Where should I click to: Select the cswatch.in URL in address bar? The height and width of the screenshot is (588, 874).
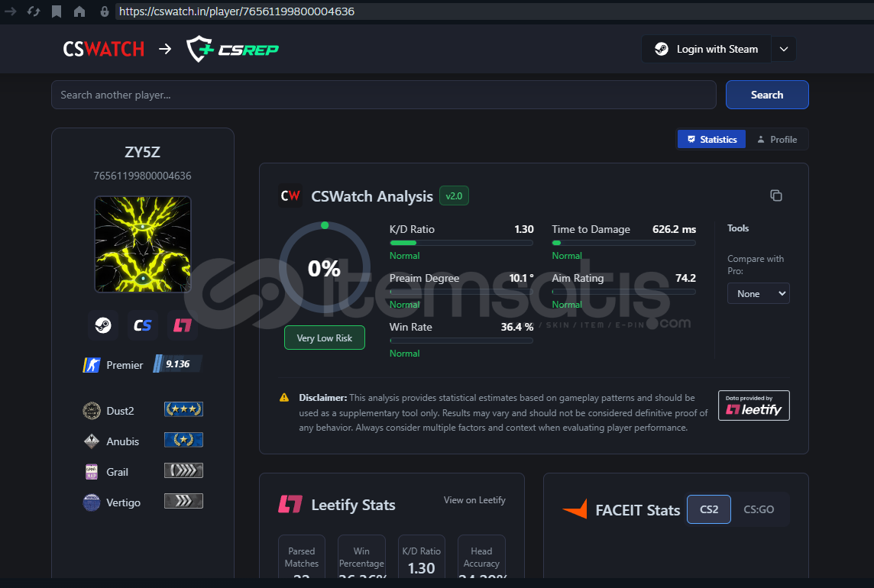tap(236, 11)
